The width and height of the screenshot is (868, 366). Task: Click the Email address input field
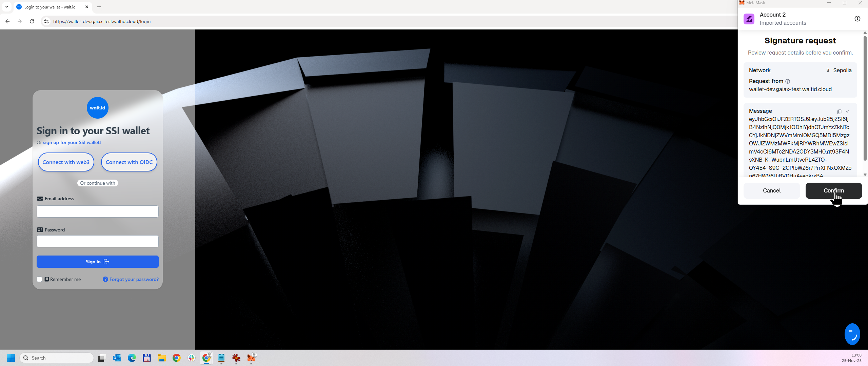97,211
